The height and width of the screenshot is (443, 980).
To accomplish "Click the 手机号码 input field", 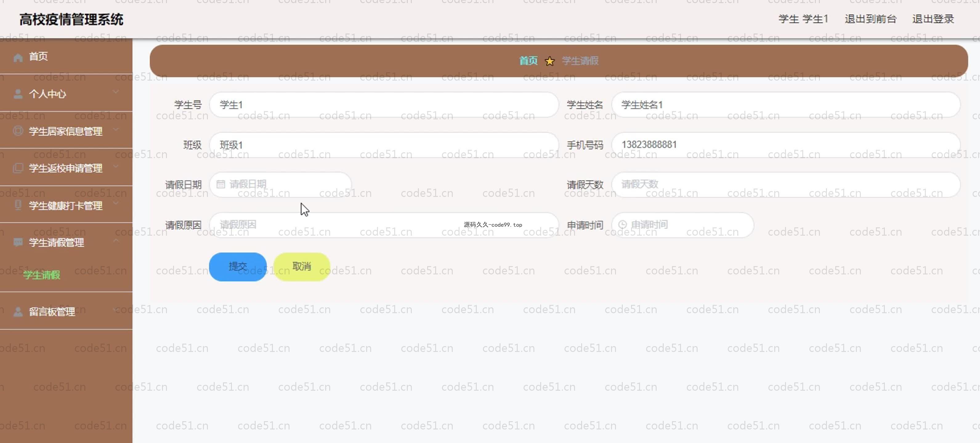I will click(786, 145).
